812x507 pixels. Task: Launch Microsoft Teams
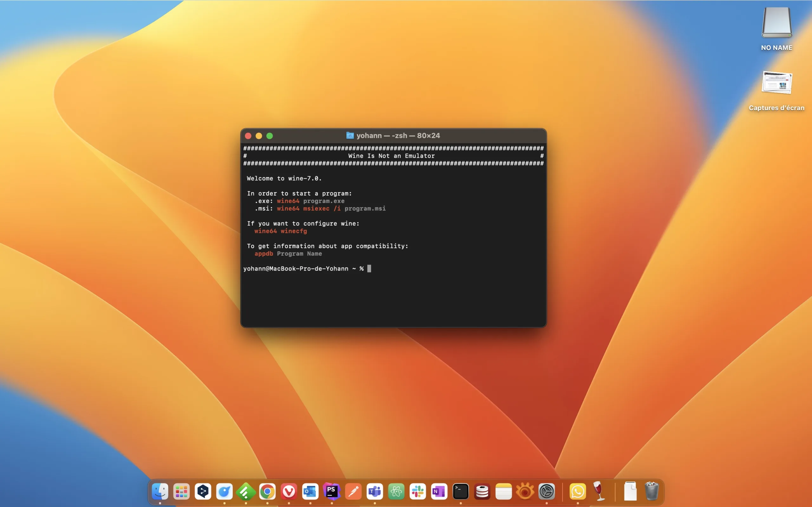tap(374, 491)
